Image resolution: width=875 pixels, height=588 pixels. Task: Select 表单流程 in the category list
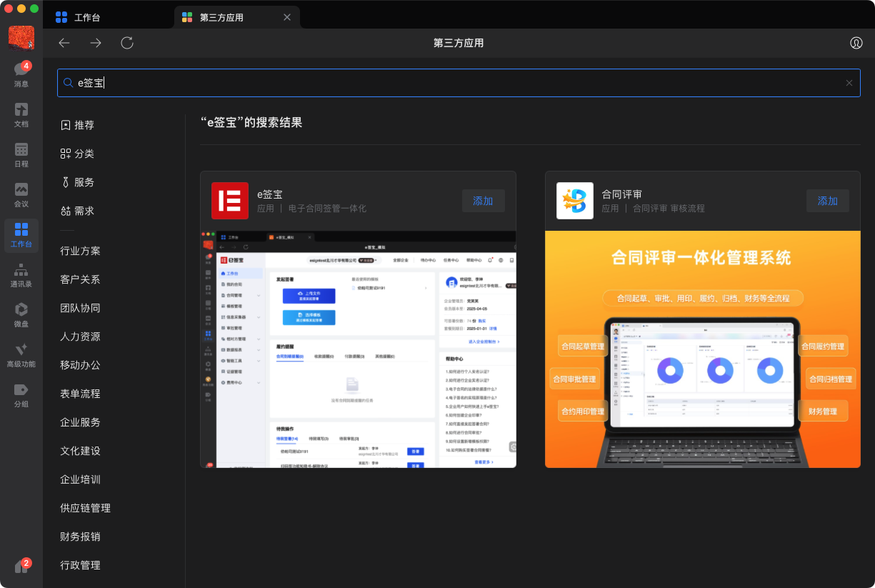click(80, 394)
